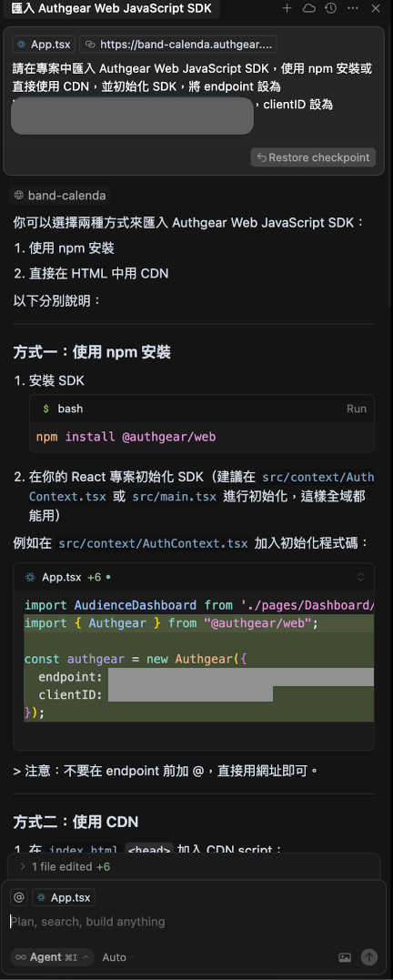Click the Restore checkpoint button
The height and width of the screenshot is (980, 393).
[313, 157]
